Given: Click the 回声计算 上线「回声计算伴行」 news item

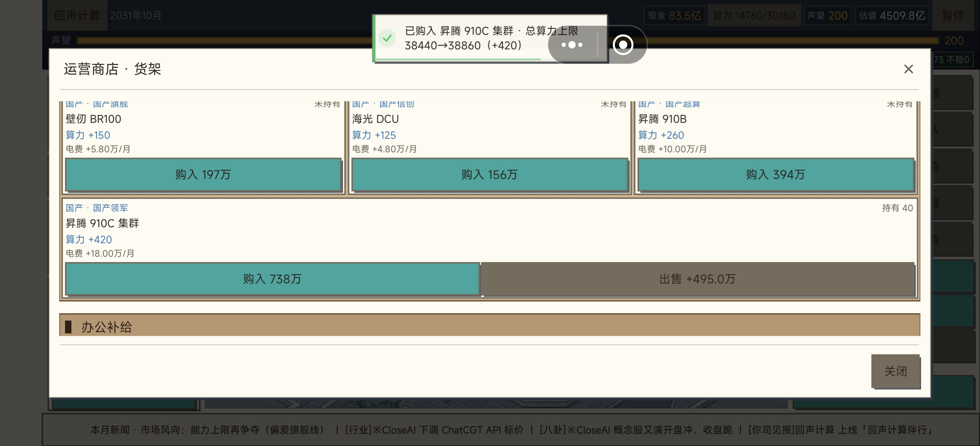Looking at the screenshot, I should 841,430.
